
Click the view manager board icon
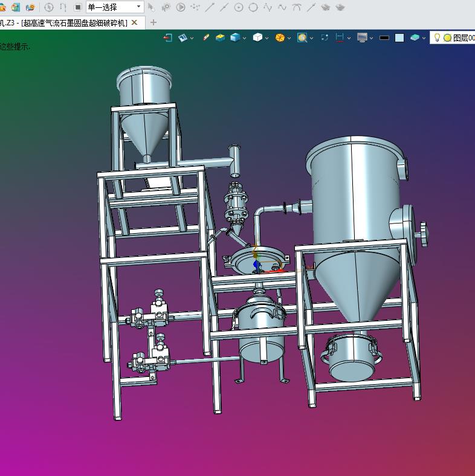[183, 37]
